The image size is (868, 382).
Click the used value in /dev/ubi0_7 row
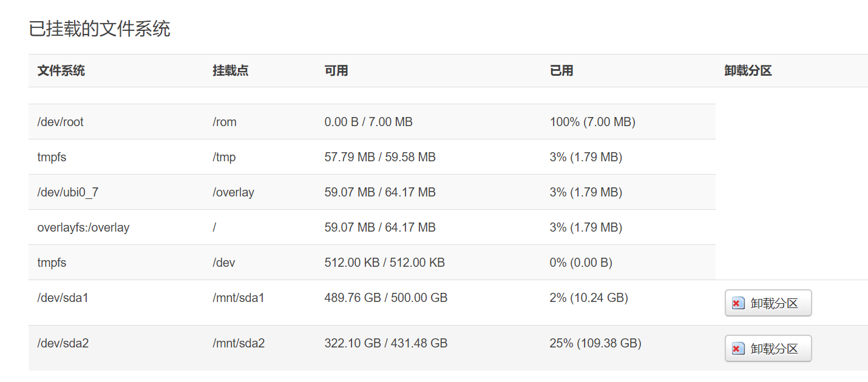coord(586,192)
